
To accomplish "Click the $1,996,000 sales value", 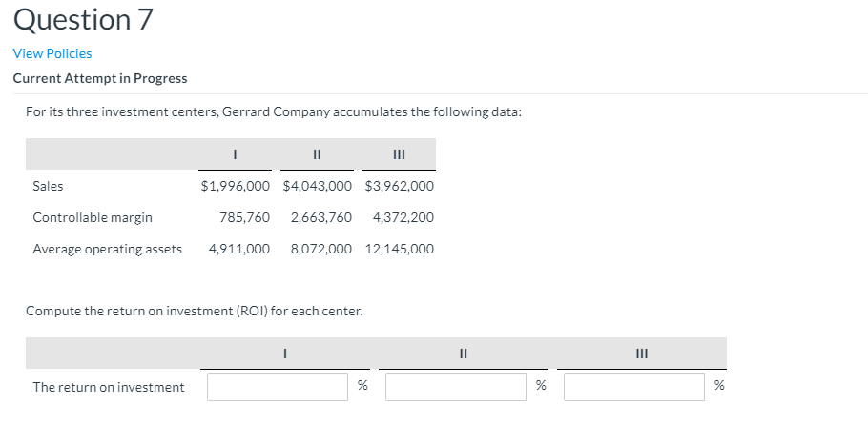I will point(235,186).
